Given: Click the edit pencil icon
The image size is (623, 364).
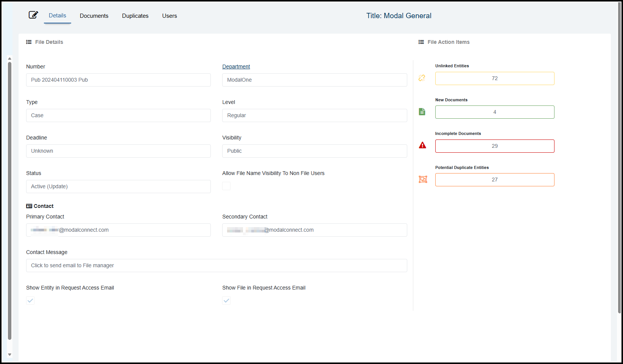Looking at the screenshot, I should (x=33, y=15).
